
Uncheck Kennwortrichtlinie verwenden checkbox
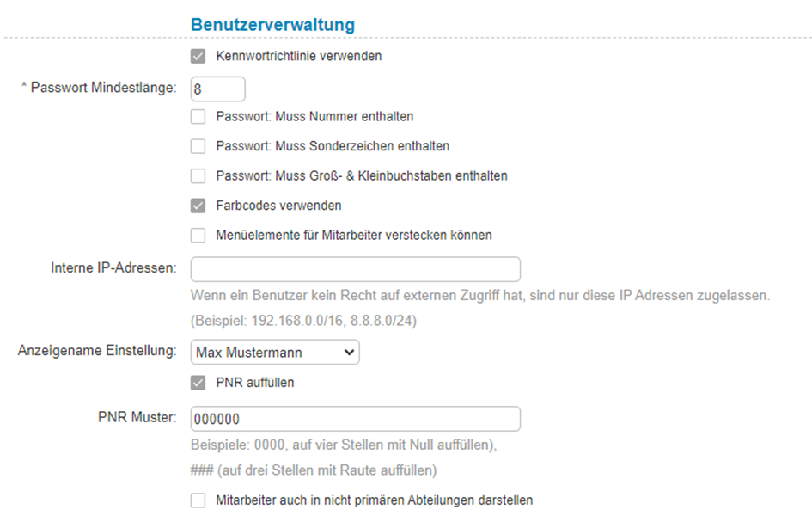click(x=198, y=57)
